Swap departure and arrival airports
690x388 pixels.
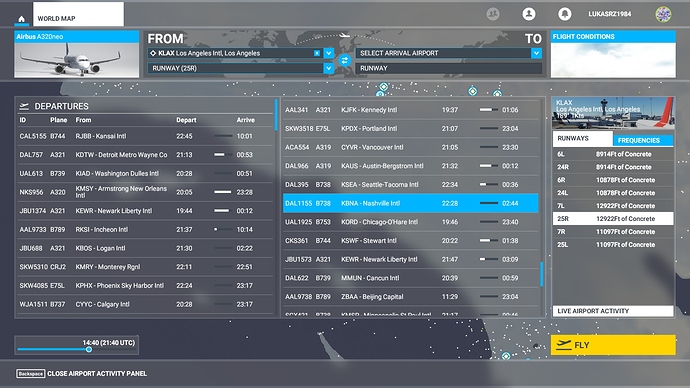coord(345,61)
